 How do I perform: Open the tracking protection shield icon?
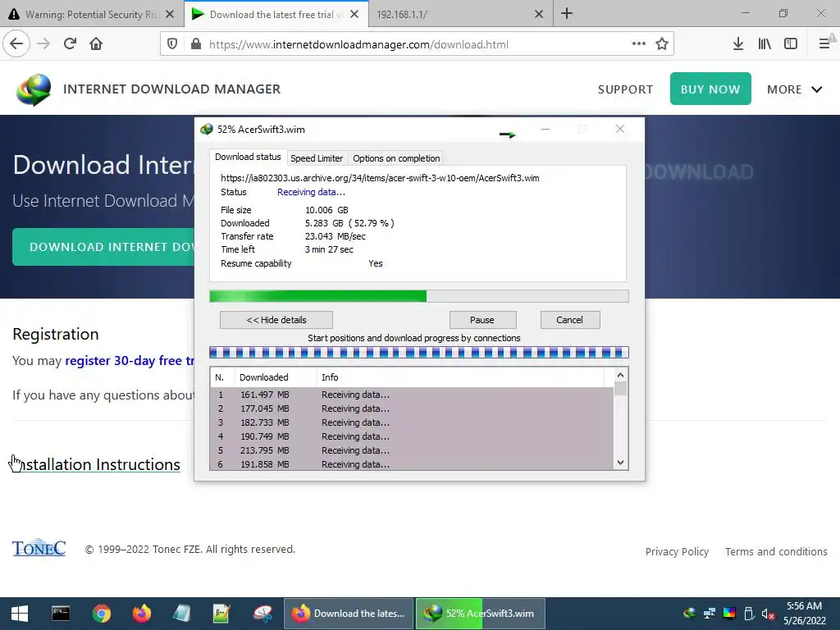172,44
